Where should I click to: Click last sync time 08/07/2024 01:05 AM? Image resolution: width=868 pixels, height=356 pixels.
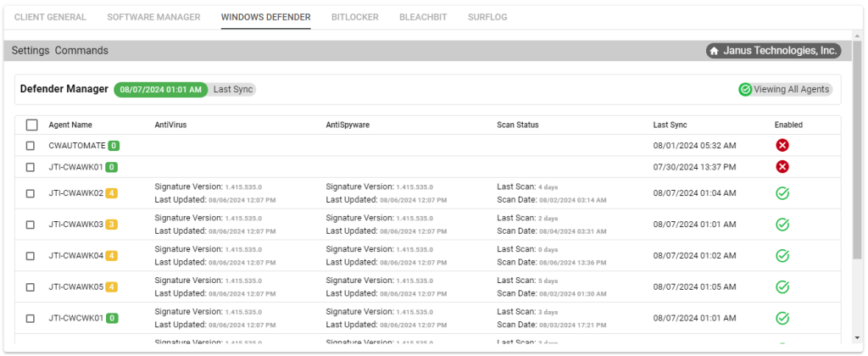tap(695, 286)
